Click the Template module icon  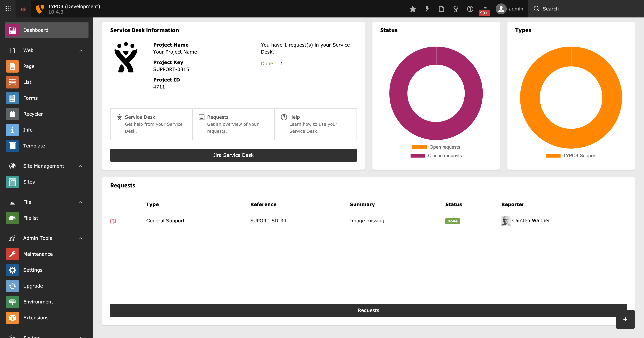click(12, 146)
